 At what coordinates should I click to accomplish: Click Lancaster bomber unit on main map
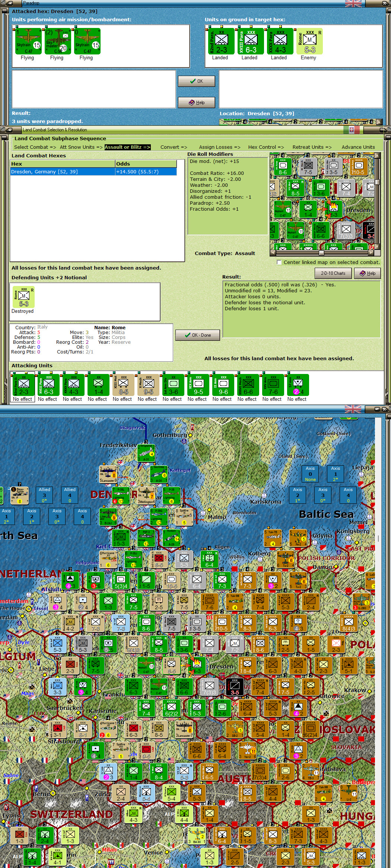pos(108,475)
